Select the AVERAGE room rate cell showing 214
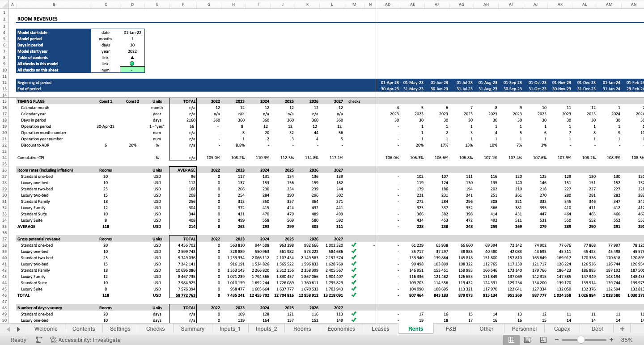This screenshot has width=644, height=345. pyautogui.click(x=183, y=227)
